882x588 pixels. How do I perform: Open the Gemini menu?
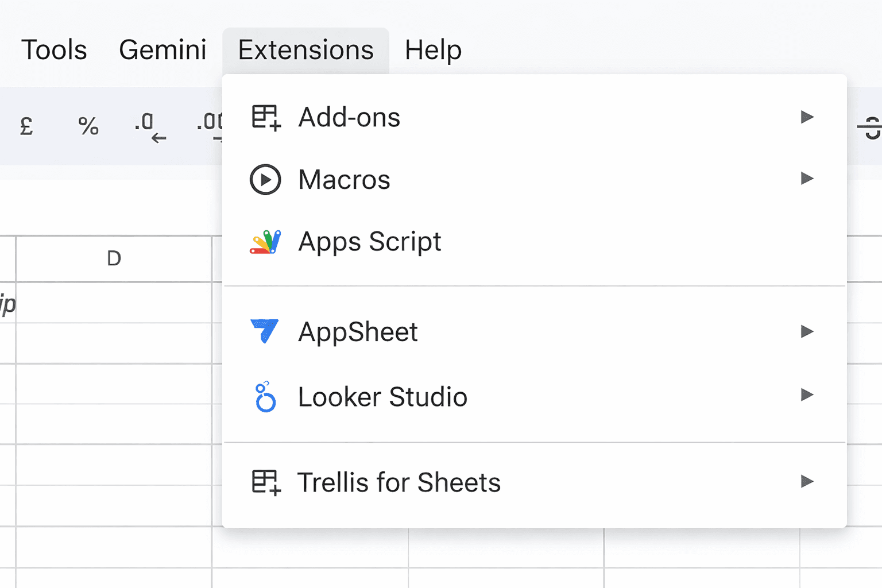tap(163, 50)
